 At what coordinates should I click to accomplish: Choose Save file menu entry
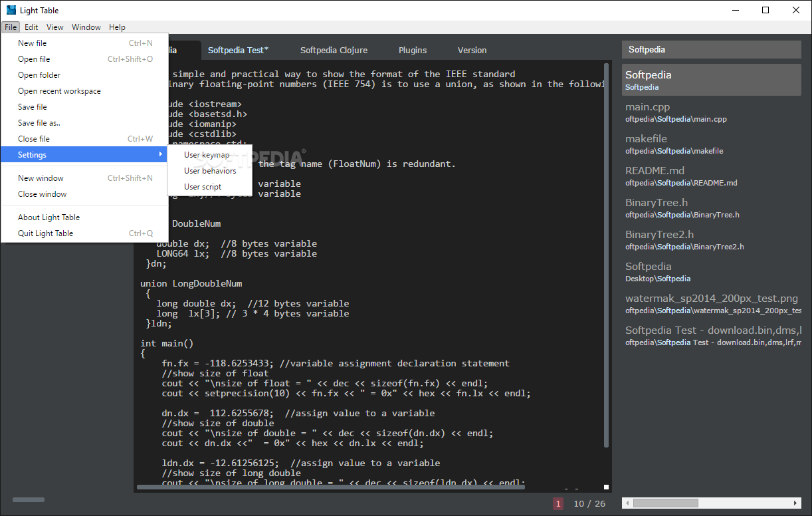coord(85,107)
